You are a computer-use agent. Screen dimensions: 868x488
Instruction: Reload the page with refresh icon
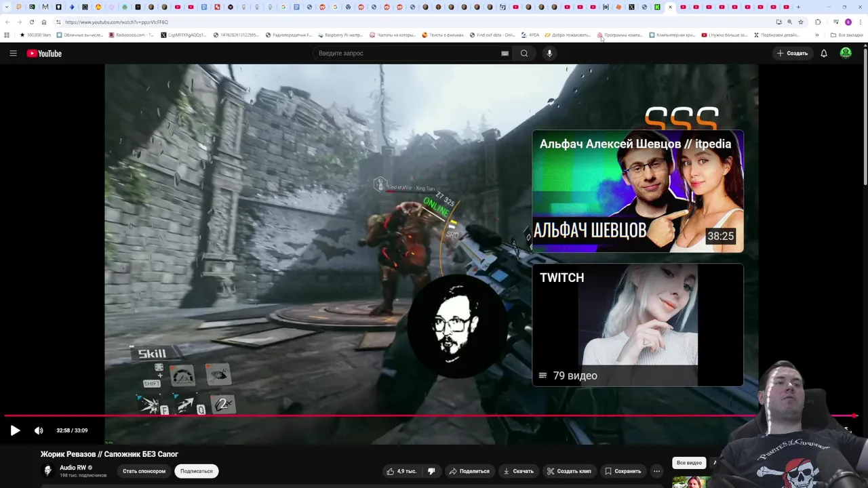point(31,22)
